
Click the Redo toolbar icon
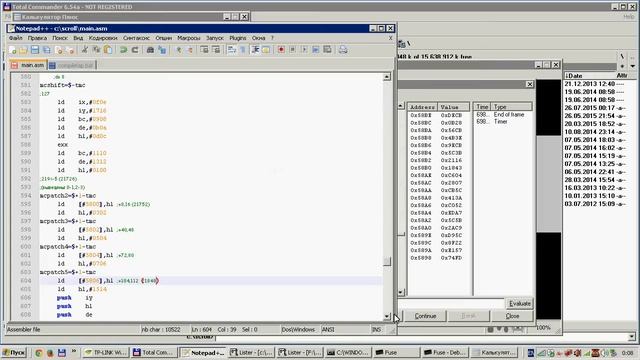[135, 50]
